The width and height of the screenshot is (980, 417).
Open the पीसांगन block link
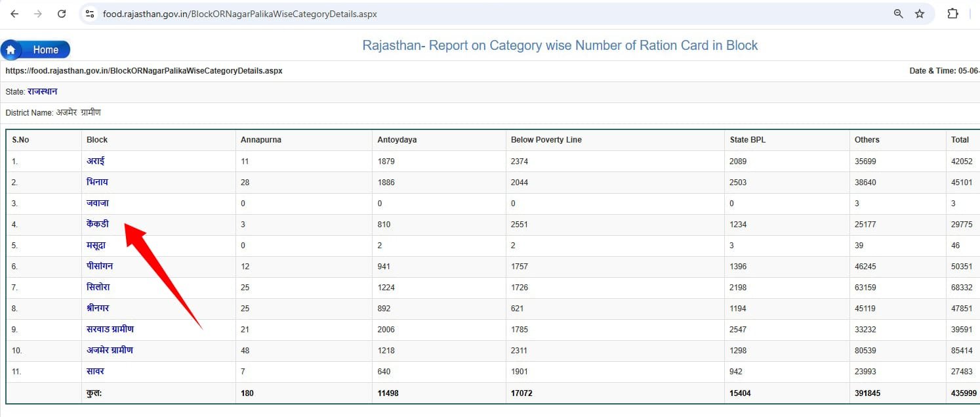point(100,266)
